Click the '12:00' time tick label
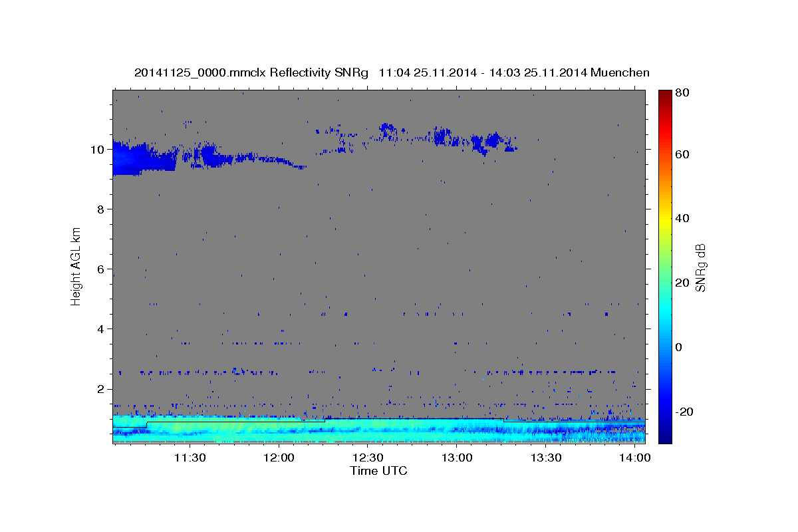This screenshot has height=532, width=798. point(278,458)
